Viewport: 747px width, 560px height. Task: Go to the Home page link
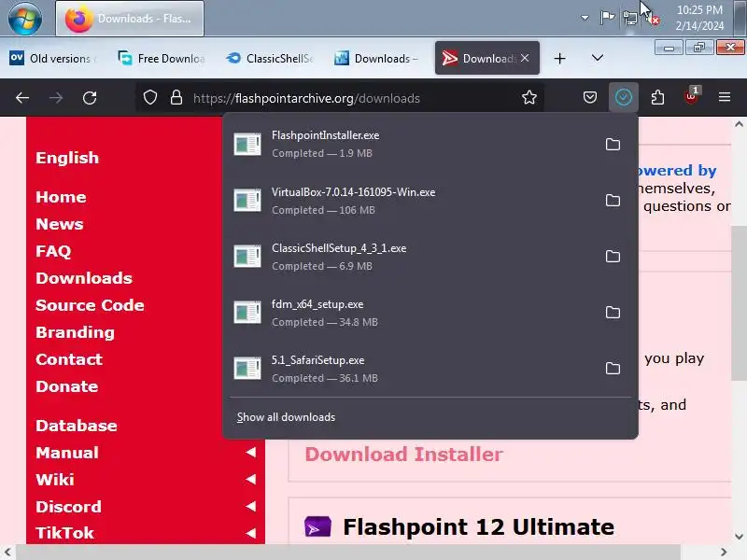(x=61, y=197)
